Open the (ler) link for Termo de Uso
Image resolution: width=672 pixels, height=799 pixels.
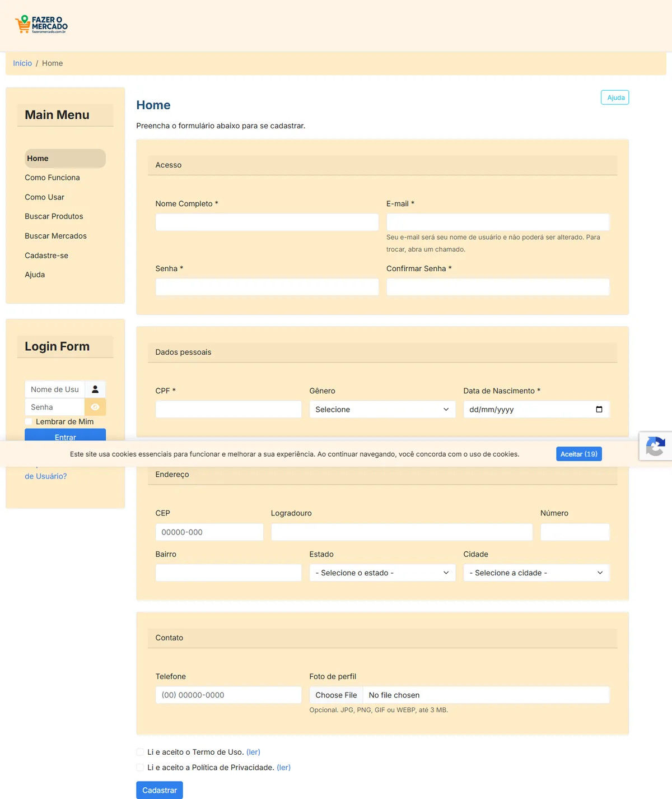click(253, 752)
